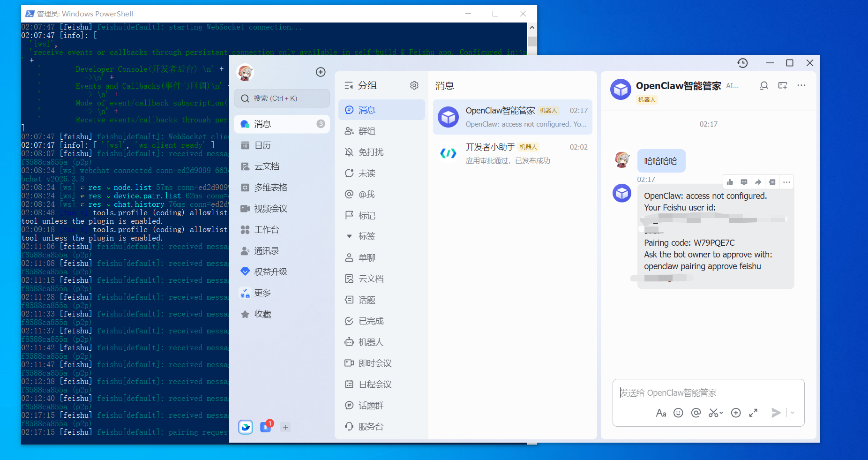Open 云文档 in the left sidebar
Screen dimensions: 868x460
(282, 166)
